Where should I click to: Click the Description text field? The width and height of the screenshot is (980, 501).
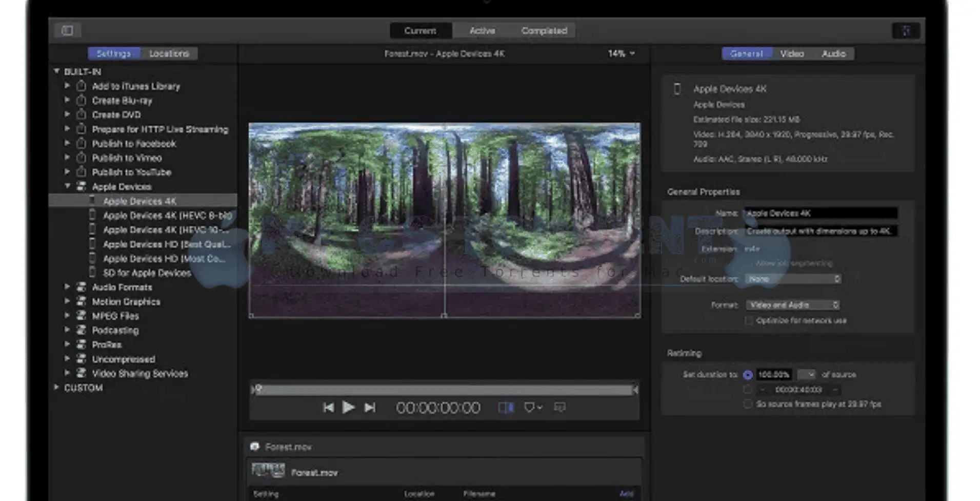click(821, 231)
